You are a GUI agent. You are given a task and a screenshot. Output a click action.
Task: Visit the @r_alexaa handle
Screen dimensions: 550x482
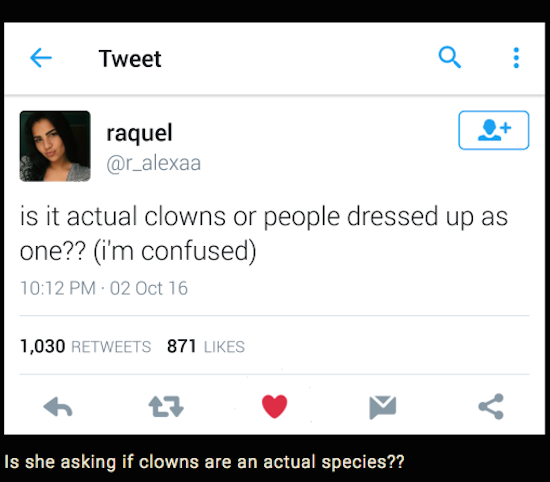coord(154,163)
